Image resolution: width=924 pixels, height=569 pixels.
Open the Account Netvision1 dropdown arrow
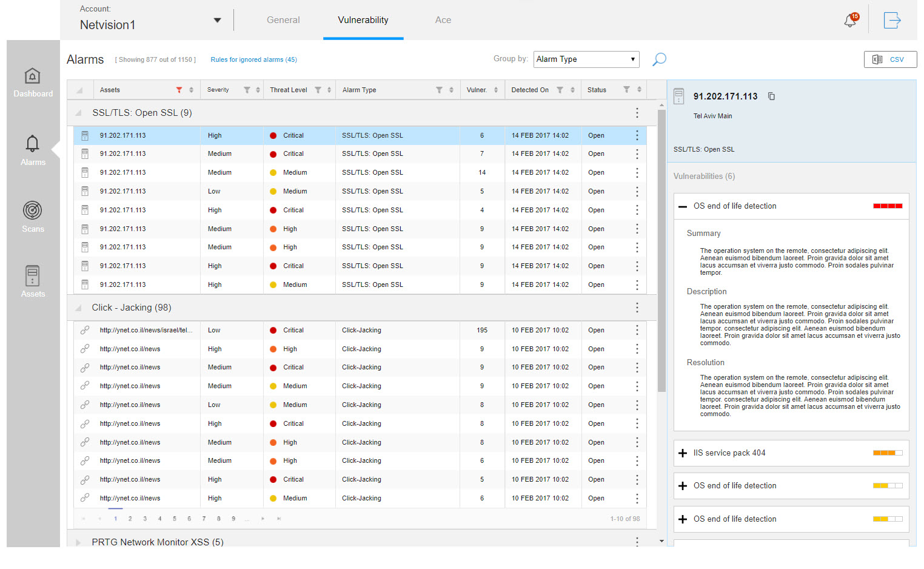217,21
